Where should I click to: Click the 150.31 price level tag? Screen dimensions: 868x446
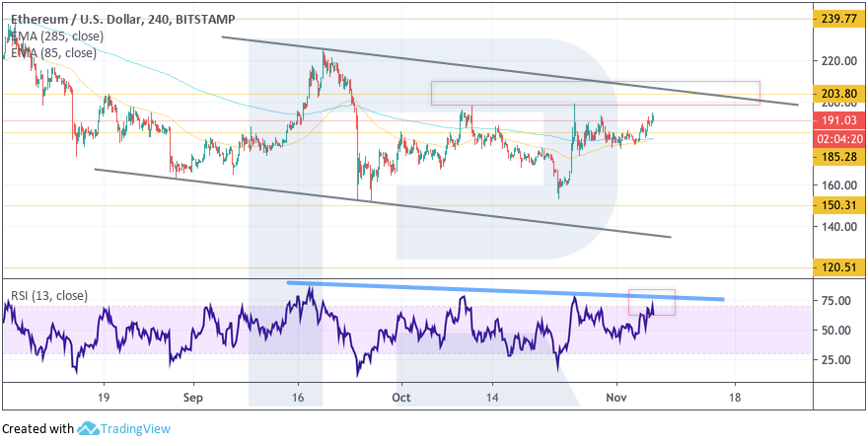(835, 205)
